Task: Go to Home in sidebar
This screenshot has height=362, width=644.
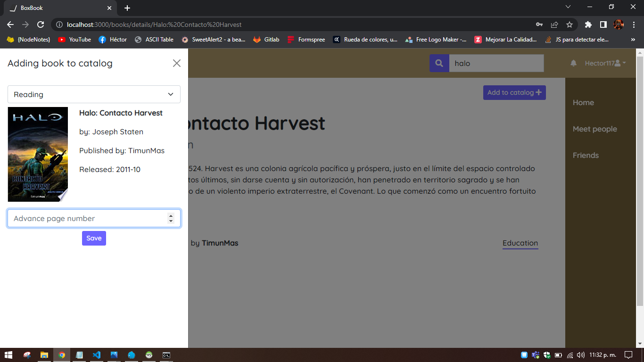Action: pyautogui.click(x=583, y=102)
